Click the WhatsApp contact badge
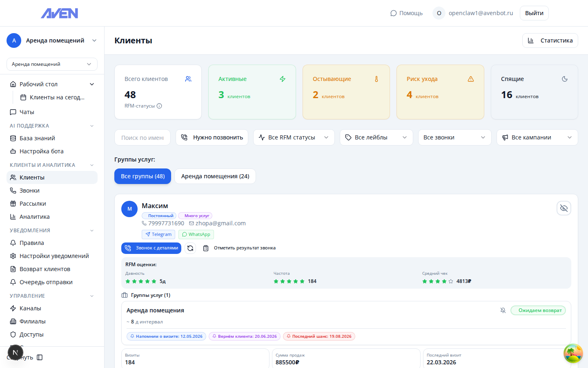The height and width of the screenshot is (368, 588). point(196,234)
